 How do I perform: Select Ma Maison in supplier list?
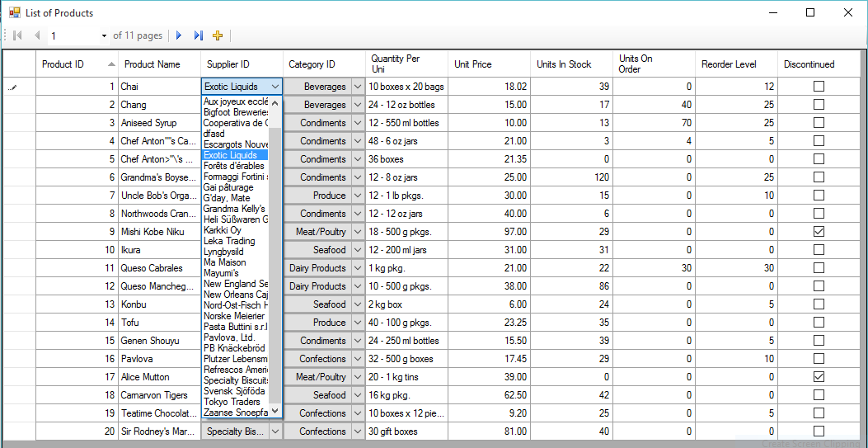point(236,262)
